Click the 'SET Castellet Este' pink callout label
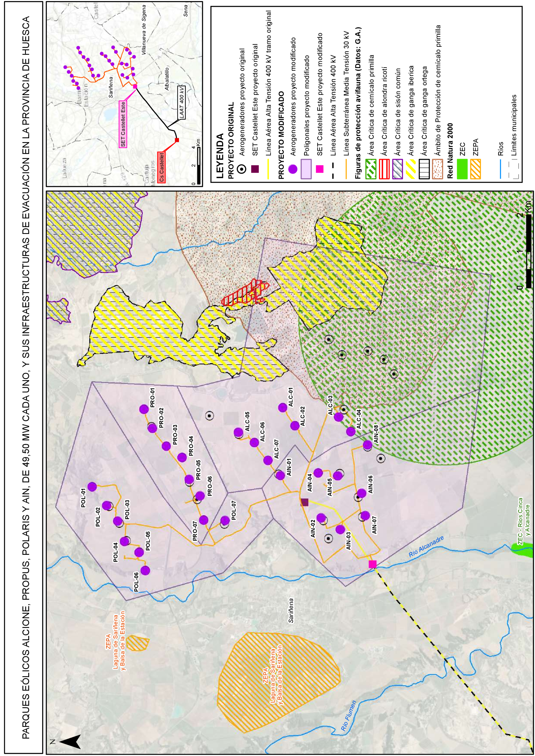 tap(123, 124)
